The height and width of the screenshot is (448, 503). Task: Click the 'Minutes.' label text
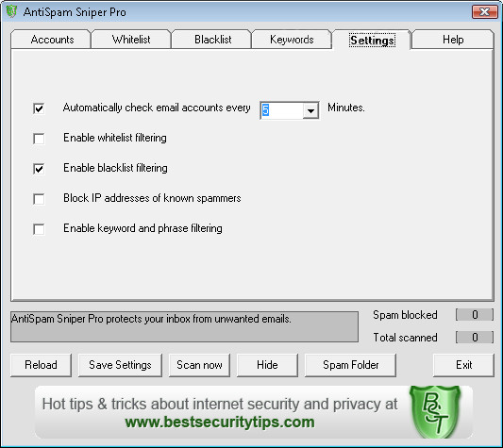345,108
